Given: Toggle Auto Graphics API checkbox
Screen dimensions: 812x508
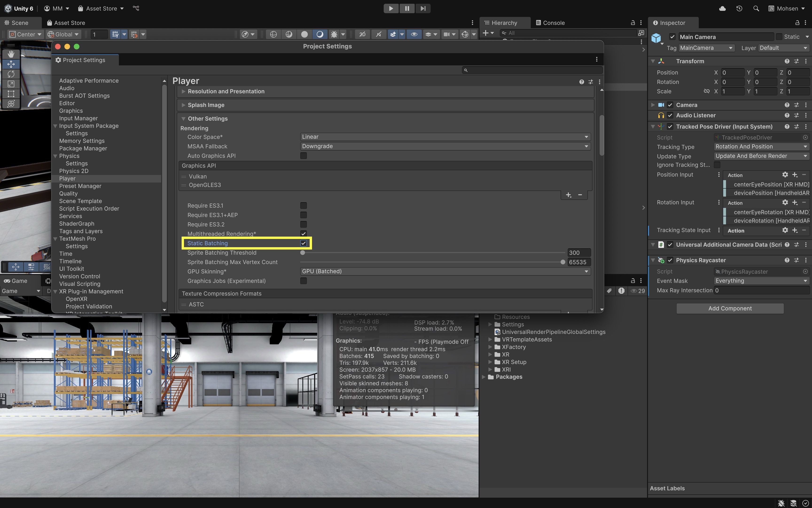Looking at the screenshot, I should 303,156.
